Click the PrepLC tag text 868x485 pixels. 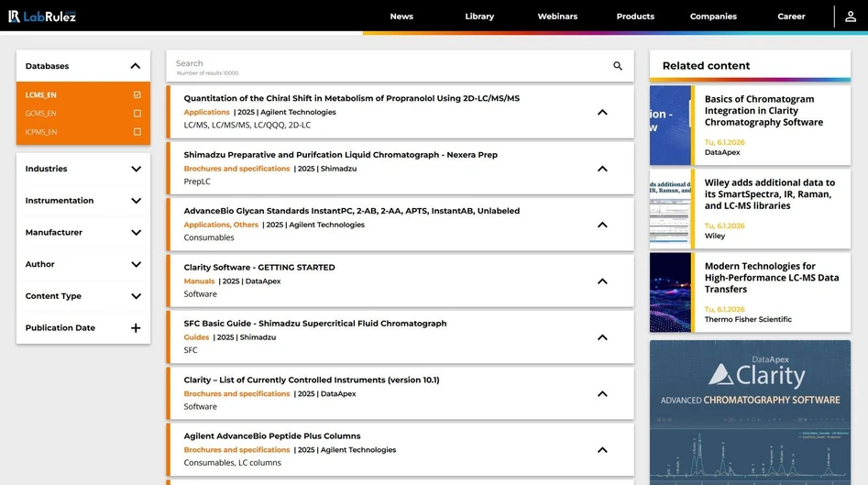coord(197,182)
